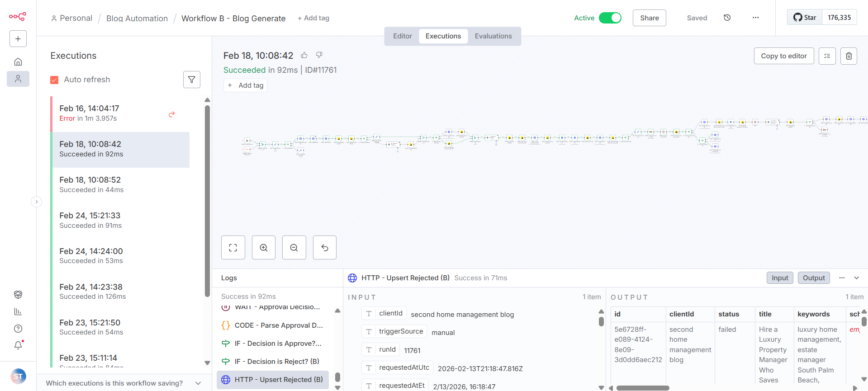This screenshot has height=391, width=868.
Task: Retry the failed Feb 16 execution icon
Action: pos(172,114)
